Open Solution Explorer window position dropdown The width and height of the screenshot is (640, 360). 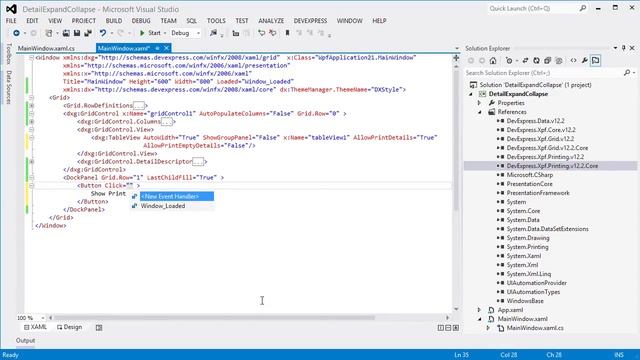tap(615, 48)
